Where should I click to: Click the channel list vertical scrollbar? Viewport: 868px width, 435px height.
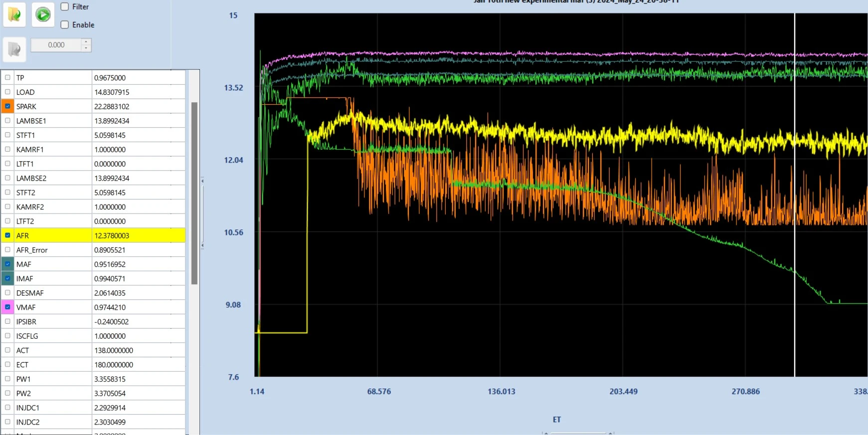194,193
